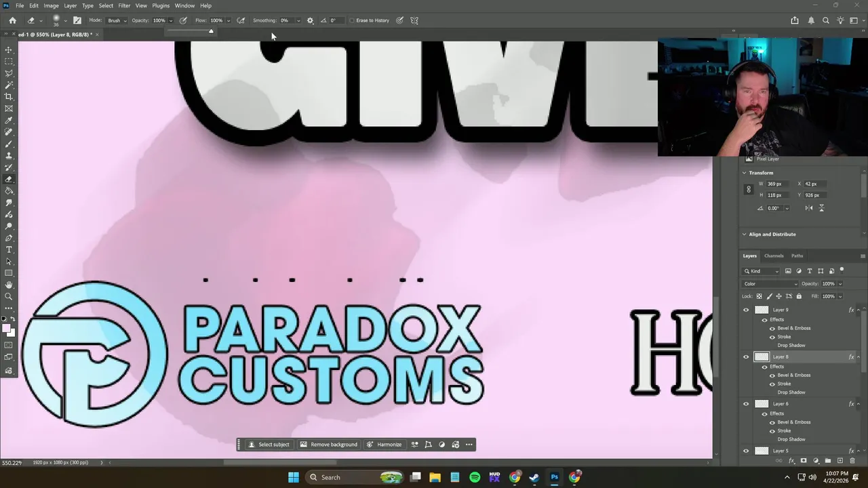This screenshot has width=868, height=488.
Task: Select the Move tool
Action: 9,49
